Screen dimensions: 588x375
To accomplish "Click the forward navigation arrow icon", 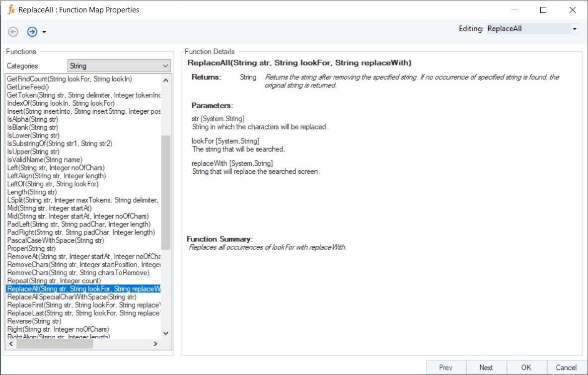I will pyautogui.click(x=32, y=32).
